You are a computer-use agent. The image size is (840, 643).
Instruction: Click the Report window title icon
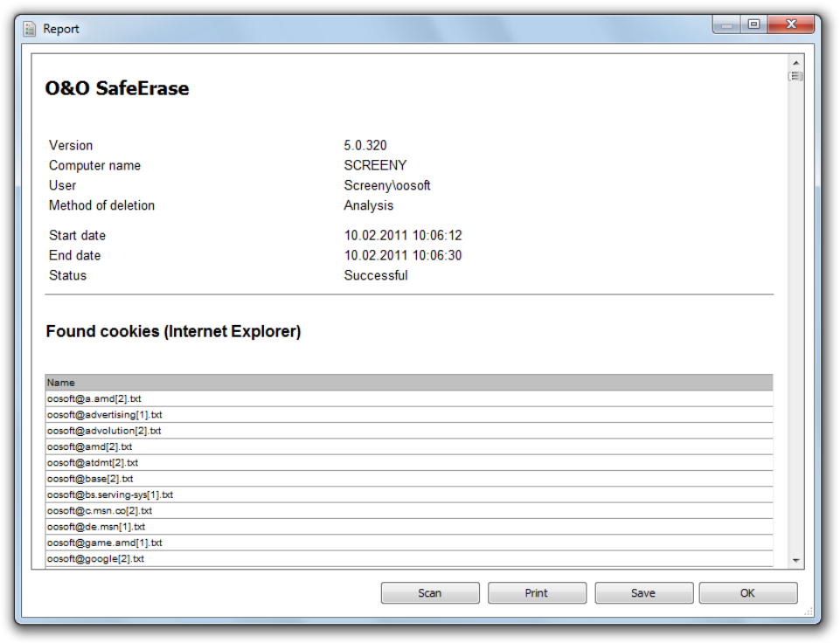pos(30,29)
